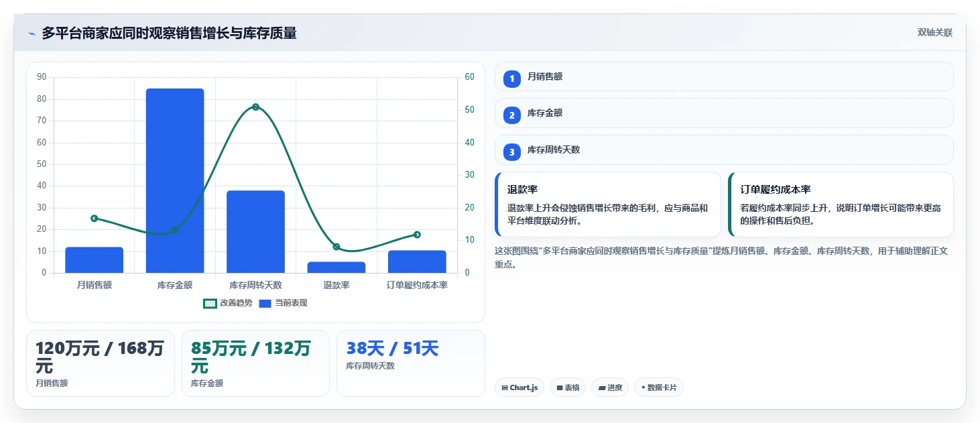Click the 月销售额 bar in chart
Viewport: 980px width, 423px height.
95,260
